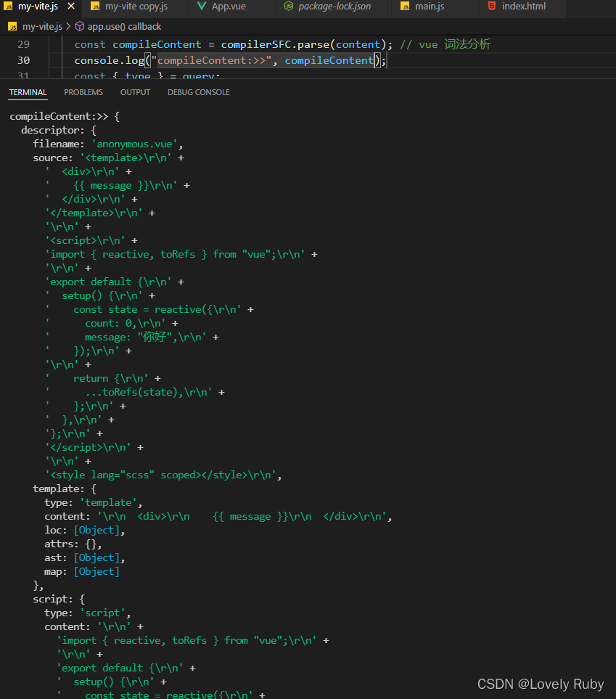Expand breadcrumb chevron after my-vite.js
The height and width of the screenshot is (699, 616).
[x=68, y=27]
